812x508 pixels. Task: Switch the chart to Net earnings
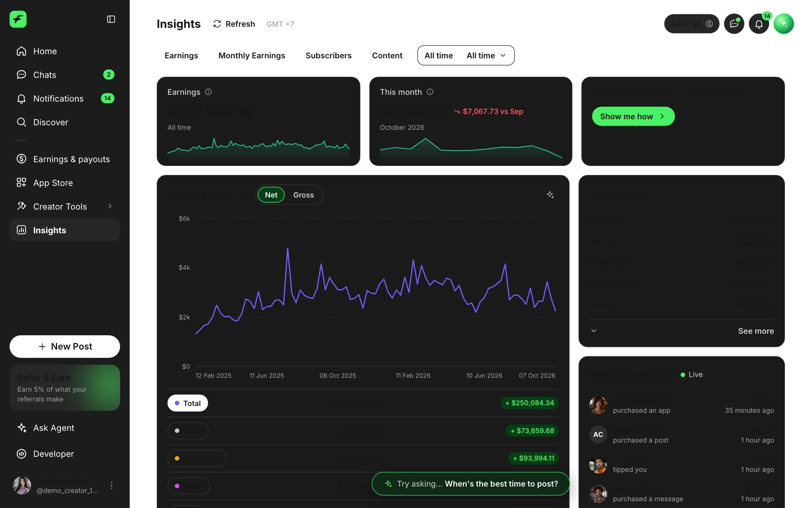click(x=271, y=195)
